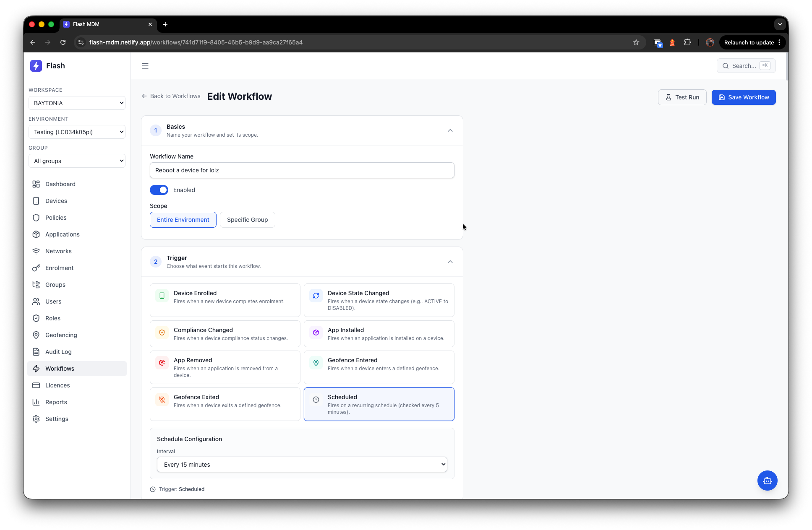This screenshot has height=530, width=812.
Task: Open the browser extensions puzzle icon
Action: pos(687,42)
